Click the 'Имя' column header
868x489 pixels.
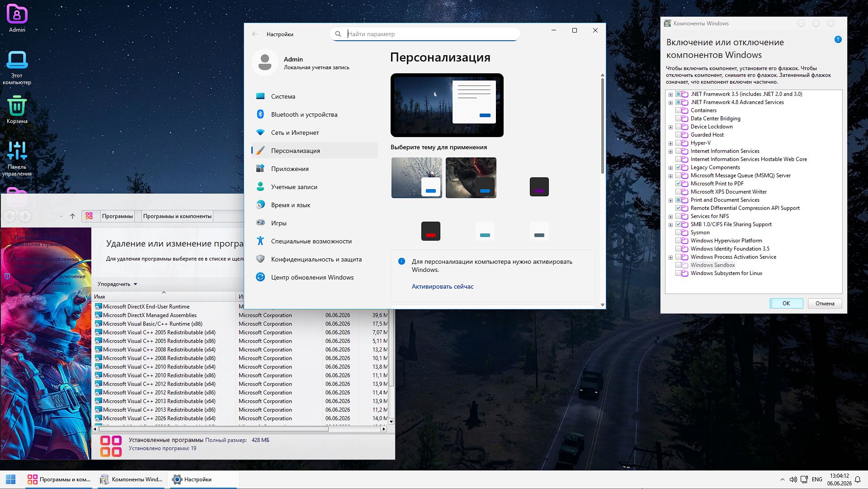(x=164, y=297)
